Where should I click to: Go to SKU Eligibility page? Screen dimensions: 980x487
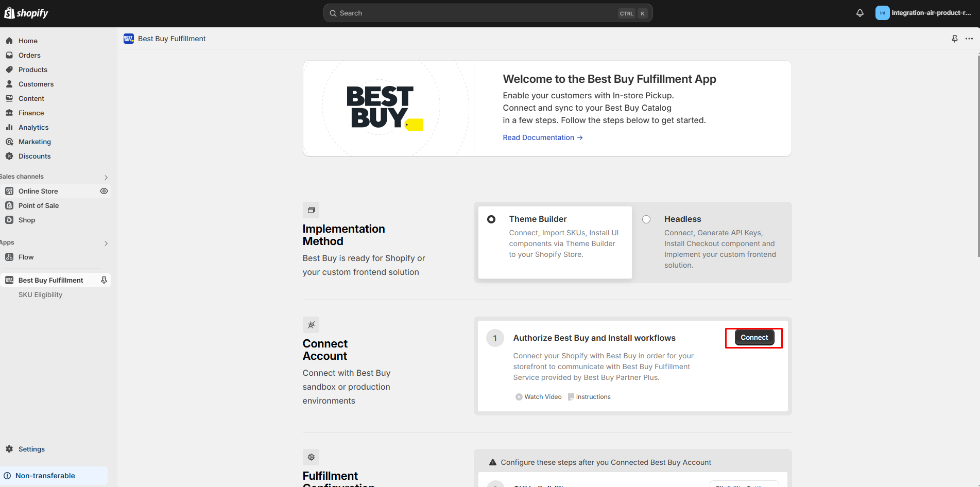click(40, 294)
